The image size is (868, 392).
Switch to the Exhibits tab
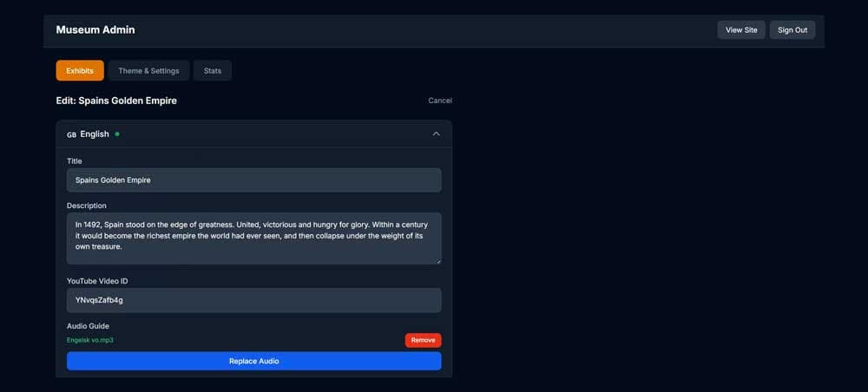pos(80,70)
